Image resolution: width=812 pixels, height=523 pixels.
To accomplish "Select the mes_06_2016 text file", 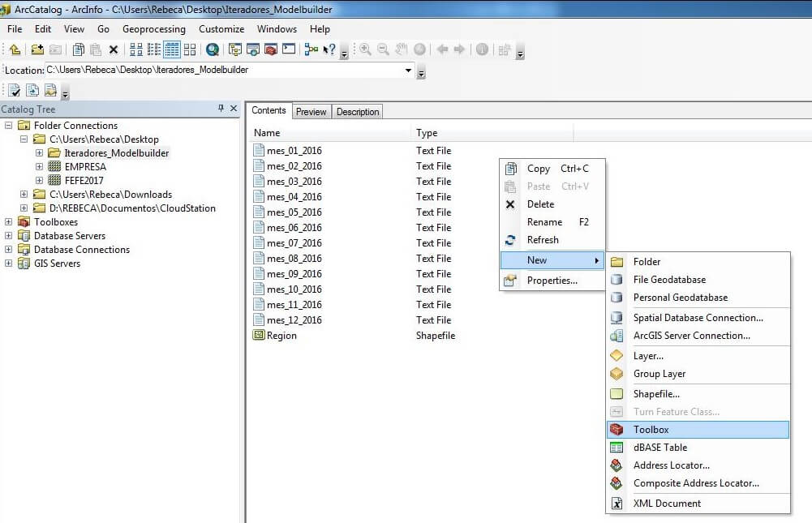I will click(294, 228).
